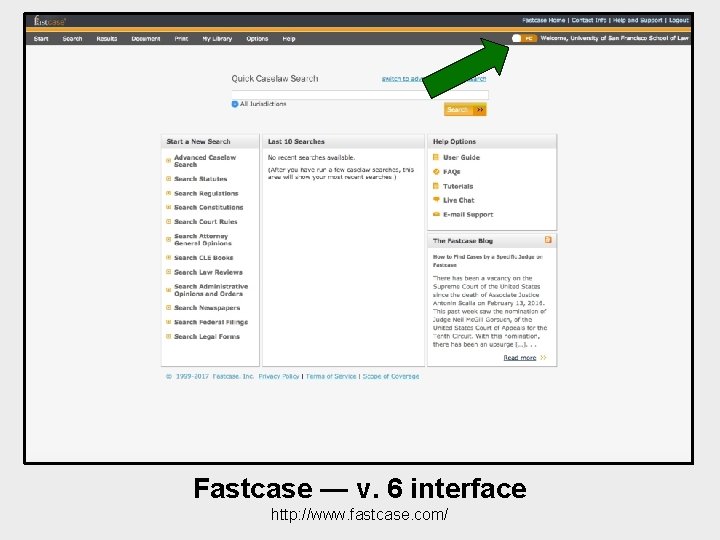Open the E-mail Support link
Image resolution: width=720 pixels, height=540 pixels.
click(468, 214)
